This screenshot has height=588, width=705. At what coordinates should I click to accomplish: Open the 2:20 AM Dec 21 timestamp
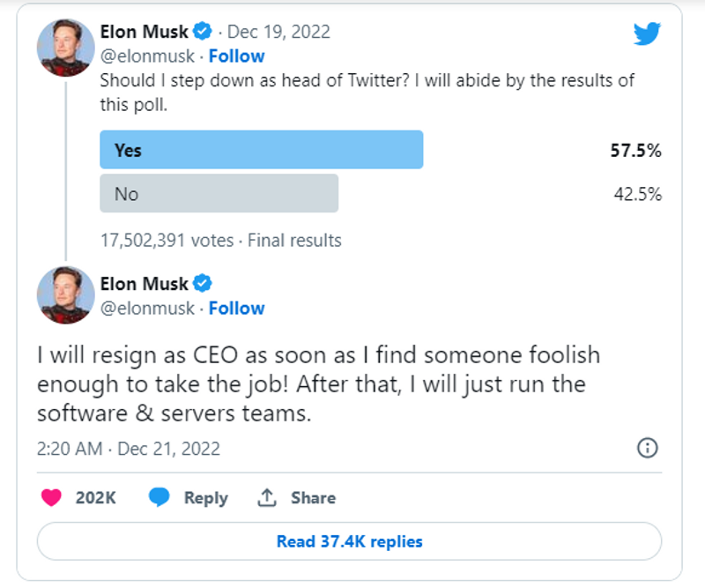(x=129, y=449)
